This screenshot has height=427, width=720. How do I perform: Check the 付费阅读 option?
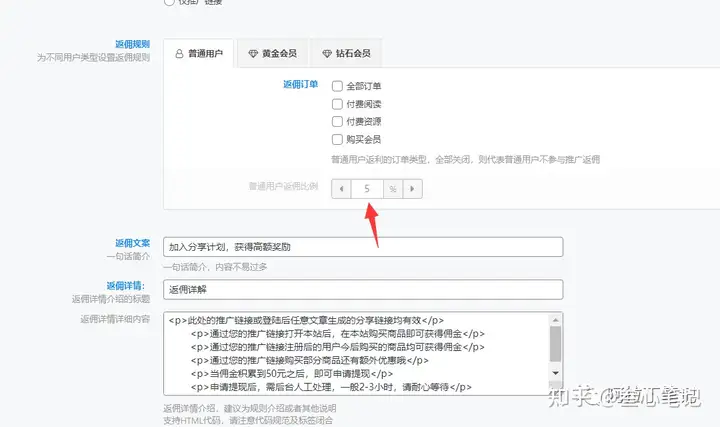tap(337, 104)
